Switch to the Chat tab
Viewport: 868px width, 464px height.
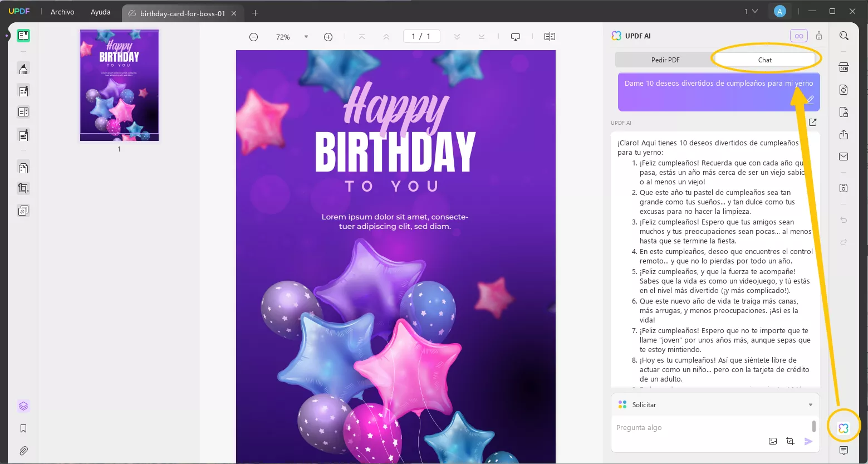click(x=765, y=60)
